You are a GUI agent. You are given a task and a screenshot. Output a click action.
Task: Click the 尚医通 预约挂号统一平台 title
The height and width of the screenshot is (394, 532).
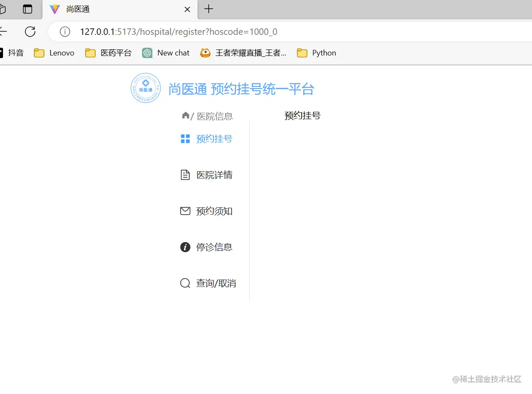click(x=241, y=89)
